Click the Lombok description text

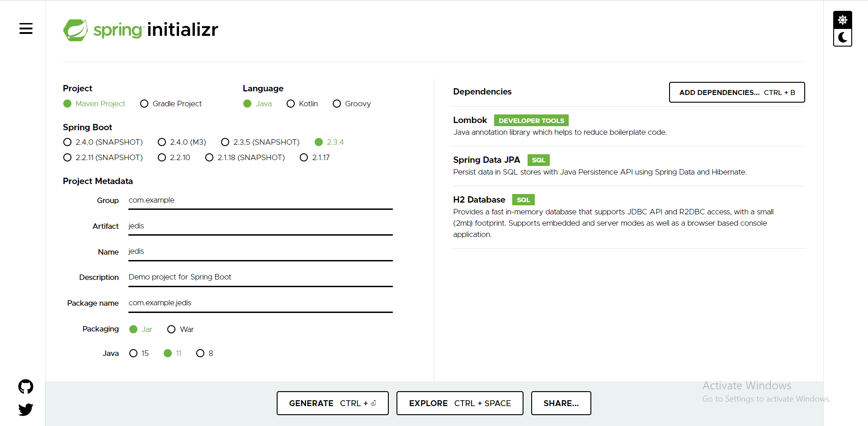pyautogui.click(x=560, y=133)
